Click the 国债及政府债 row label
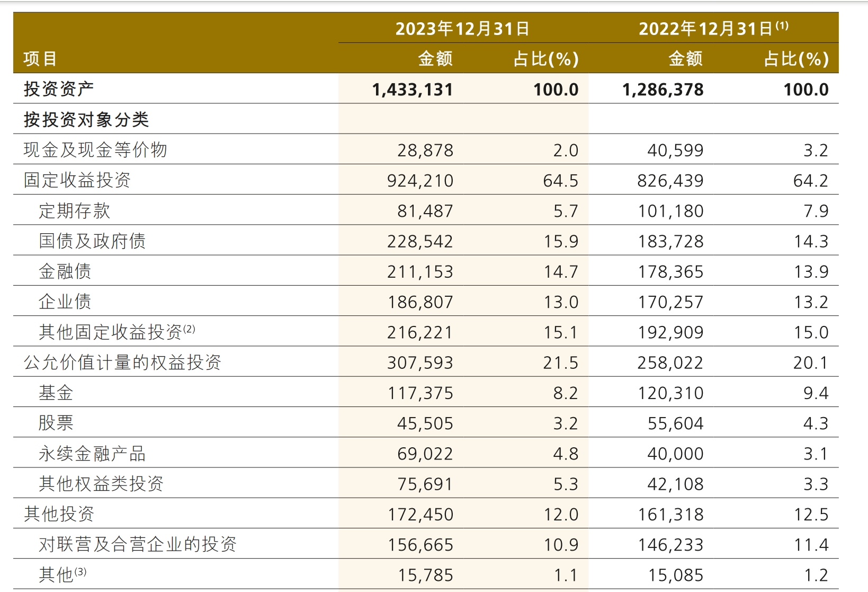The width and height of the screenshot is (868, 592). (92, 241)
